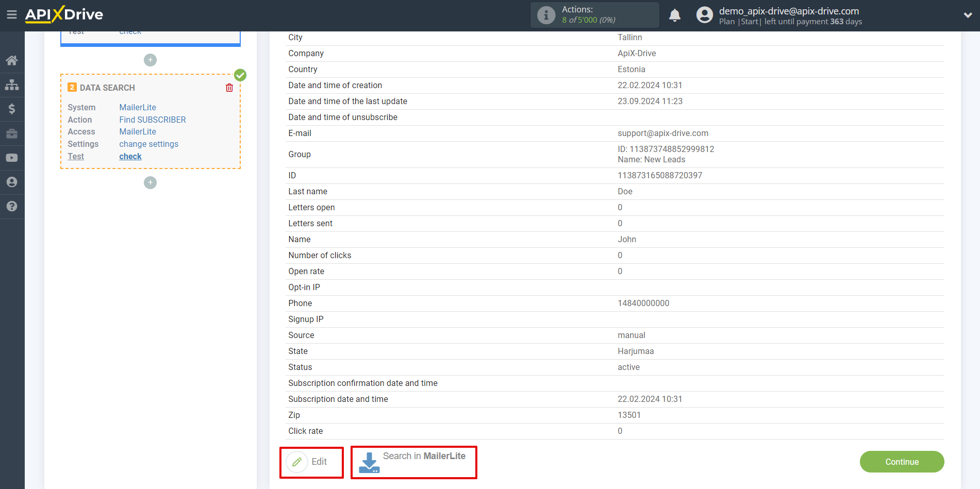The width and height of the screenshot is (980, 489).
Task: Open the Find SUBSCRIBER action link
Action: 153,120
